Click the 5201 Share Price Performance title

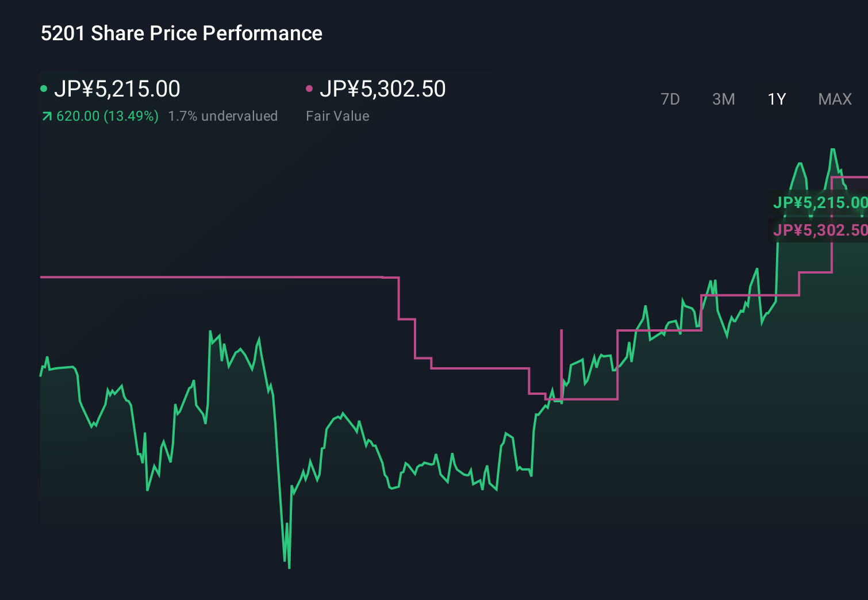(x=181, y=33)
